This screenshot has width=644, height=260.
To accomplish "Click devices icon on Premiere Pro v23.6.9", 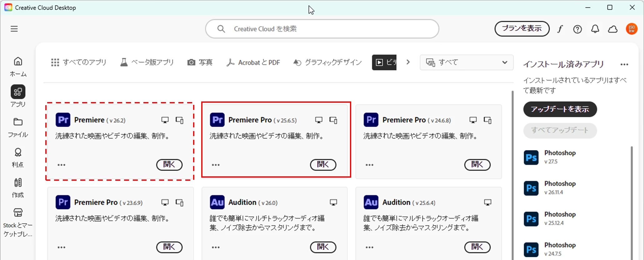I will [180, 203].
